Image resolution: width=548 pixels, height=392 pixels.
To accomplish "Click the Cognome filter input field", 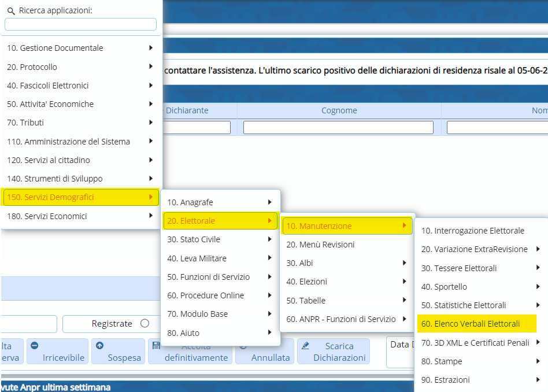I will coord(338,127).
